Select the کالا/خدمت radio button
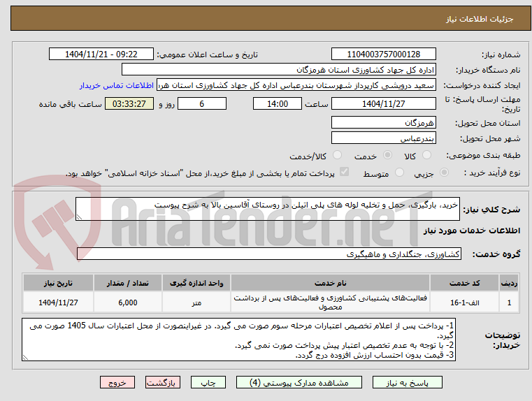Image resolution: width=532 pixels, height=401 pixels. pyautogui.click(x=337, y=155)
